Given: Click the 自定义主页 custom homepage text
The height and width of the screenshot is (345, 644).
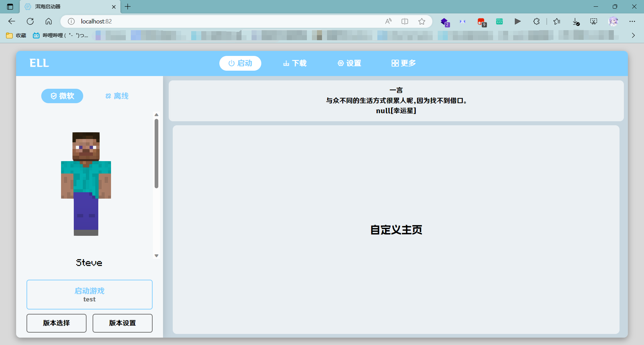Looking at the screenshot, I should [x=396, y=230].
